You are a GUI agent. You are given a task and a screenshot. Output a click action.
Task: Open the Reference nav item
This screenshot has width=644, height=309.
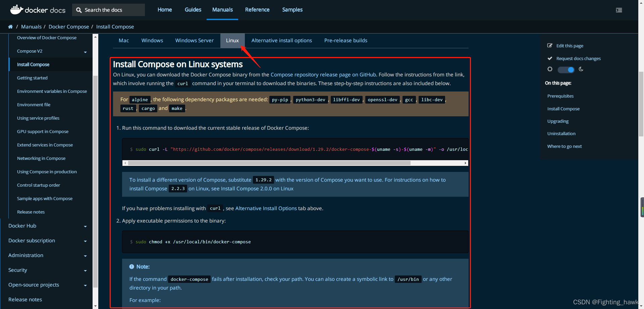257,10
